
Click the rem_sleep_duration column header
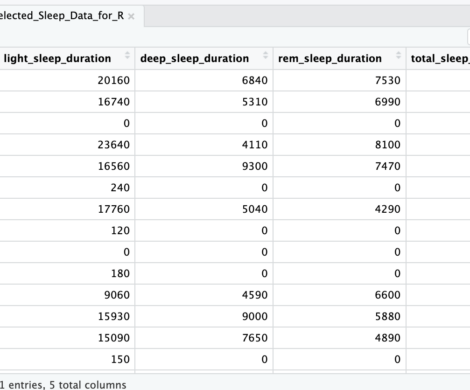point(340,58)
